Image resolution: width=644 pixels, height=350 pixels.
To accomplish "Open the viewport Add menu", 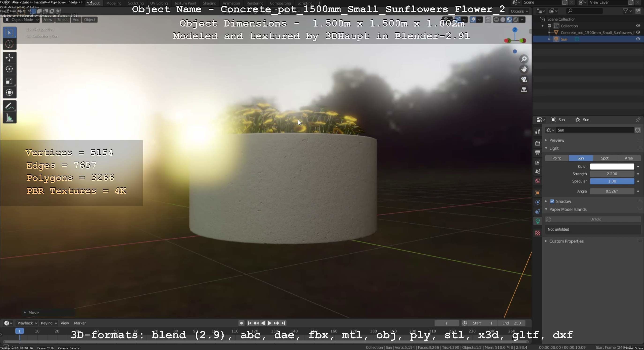I will [x=76, y=20].
